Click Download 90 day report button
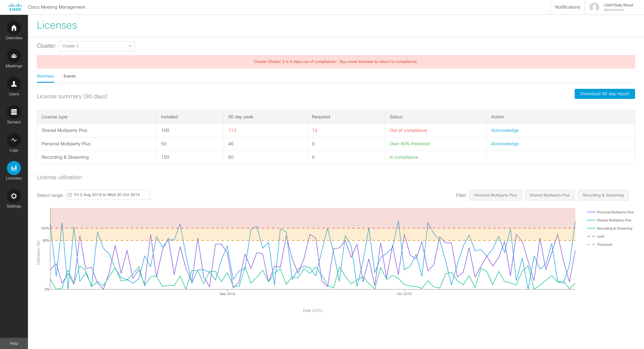Viewport: 644px width, 349px height. click(x=604, y=94)
